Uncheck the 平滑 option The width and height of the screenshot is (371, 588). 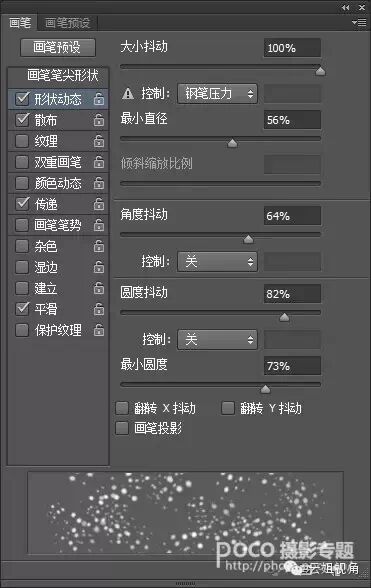[x=22, y=309]
